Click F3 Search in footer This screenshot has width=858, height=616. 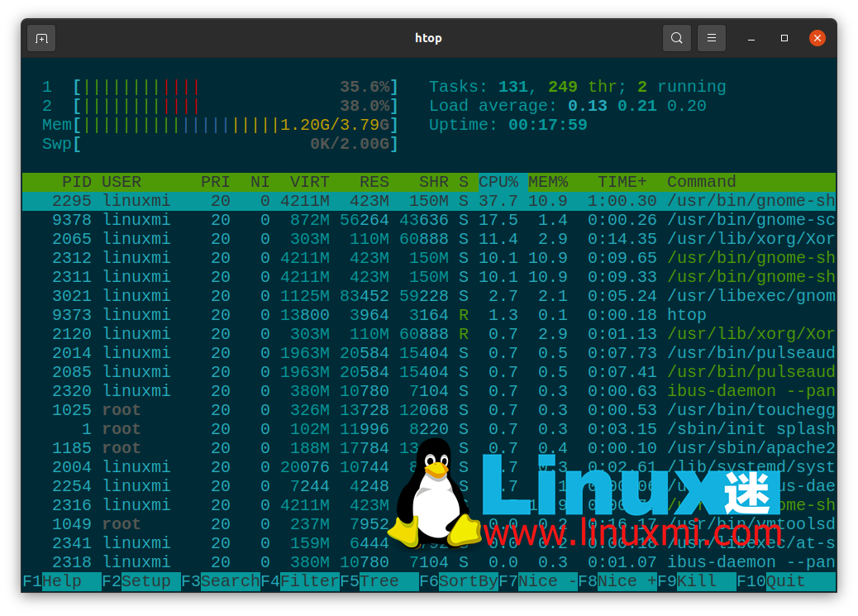(x=221, y=581)
